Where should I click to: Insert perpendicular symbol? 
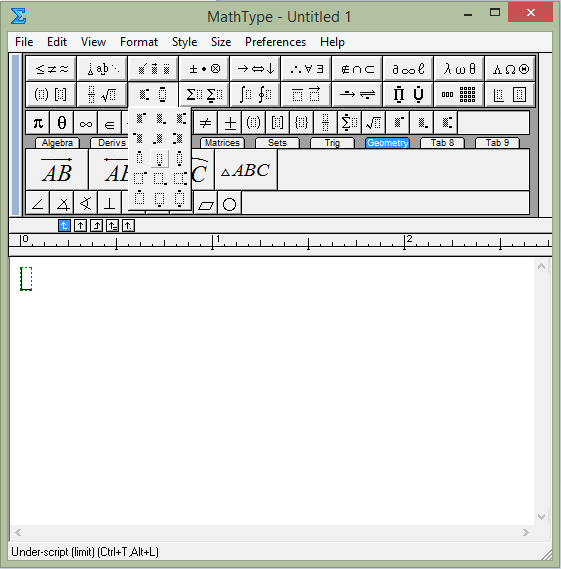[110, 204]
